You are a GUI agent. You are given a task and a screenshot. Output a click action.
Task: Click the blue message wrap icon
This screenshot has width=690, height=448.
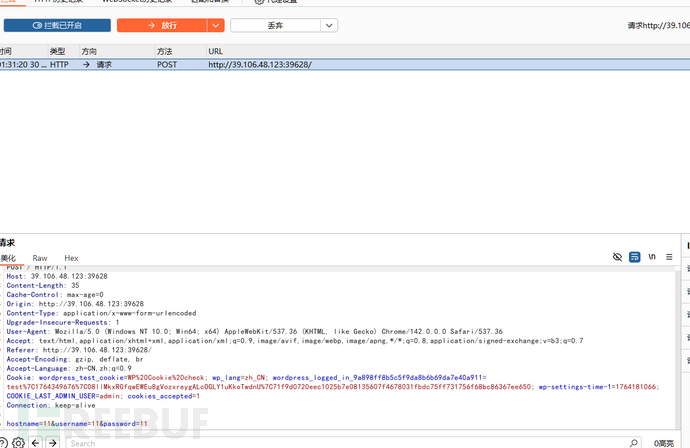tap(634, 257)
